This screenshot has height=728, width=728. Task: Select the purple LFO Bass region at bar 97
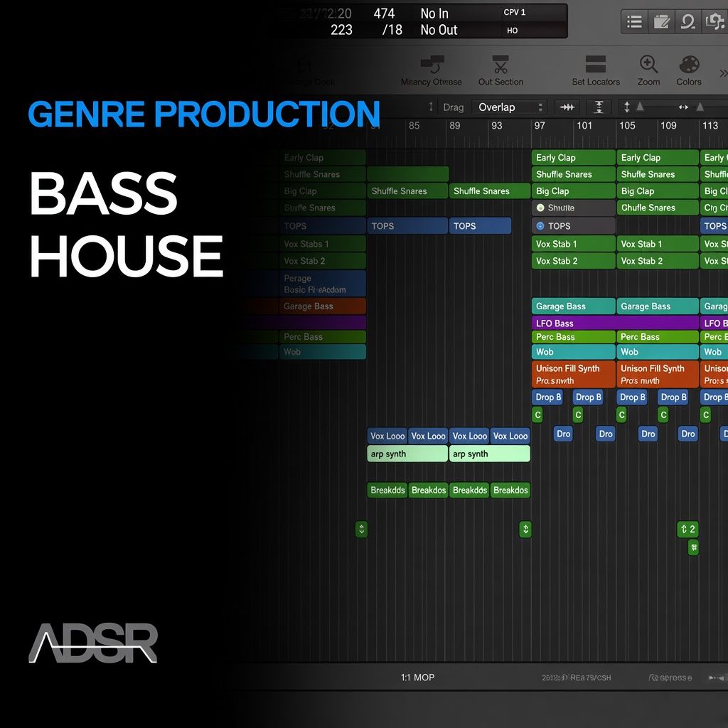615,323
